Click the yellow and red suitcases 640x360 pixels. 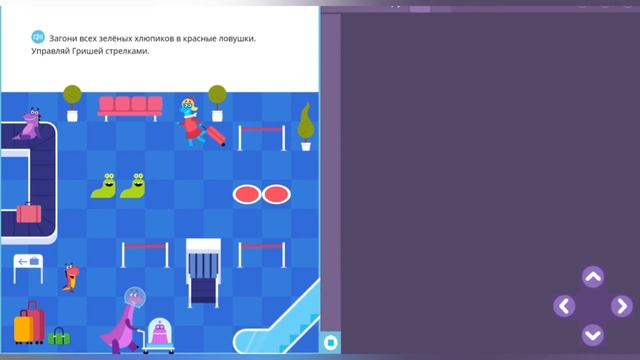[29, 322]
